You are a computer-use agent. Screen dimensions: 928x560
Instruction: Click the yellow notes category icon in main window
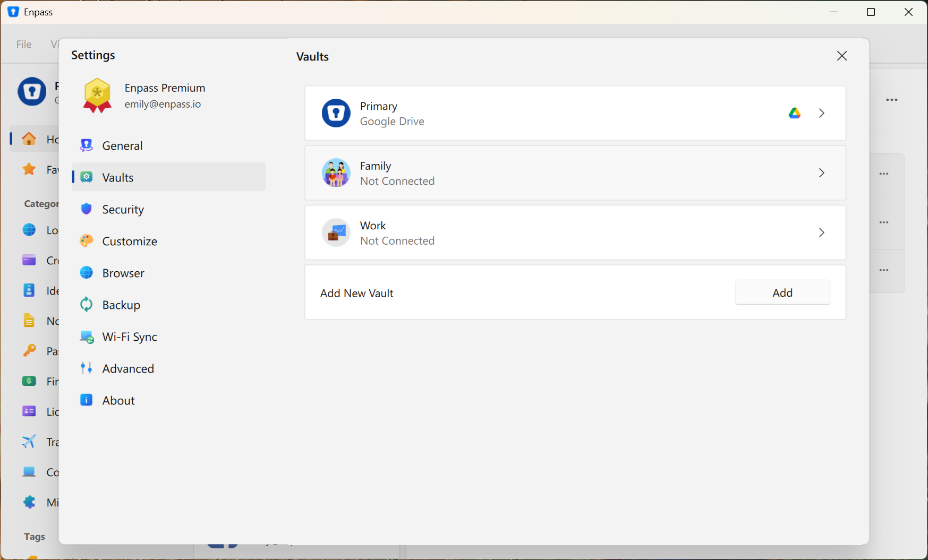(x=29, y=321)
